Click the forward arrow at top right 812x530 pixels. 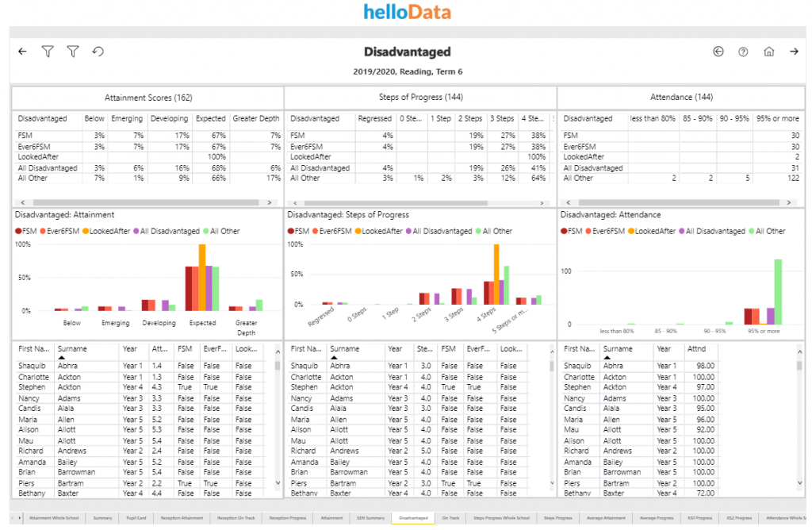(794, 52)
